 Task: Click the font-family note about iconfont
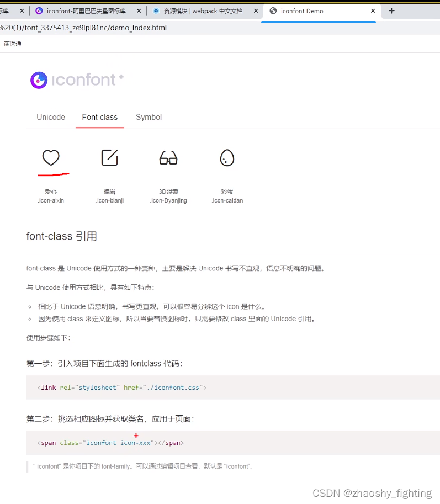(x=144, y=466)
